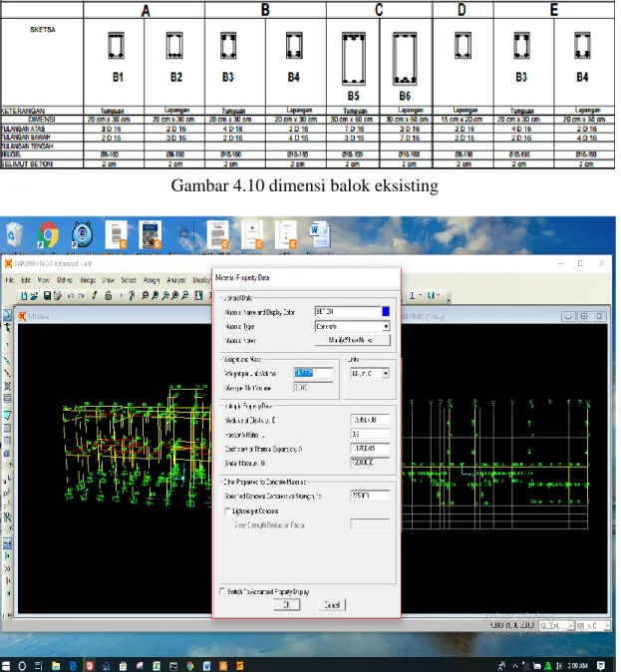Open the Select menu
Screen dimensions: 621x672
coord(129,280)
